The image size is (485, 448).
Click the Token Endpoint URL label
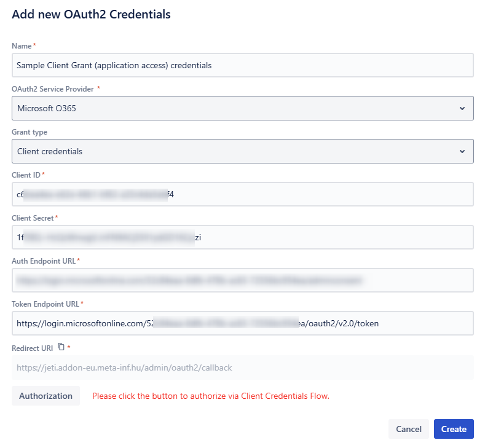point(45,304)
